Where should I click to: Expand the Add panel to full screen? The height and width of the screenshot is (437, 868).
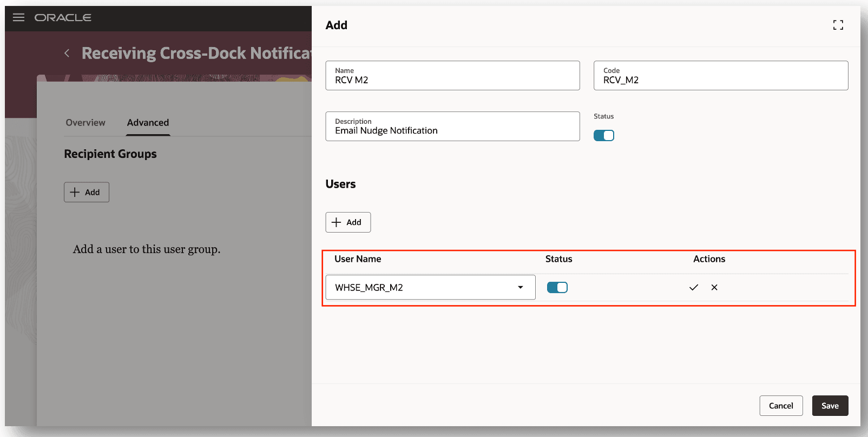point(838,25)
